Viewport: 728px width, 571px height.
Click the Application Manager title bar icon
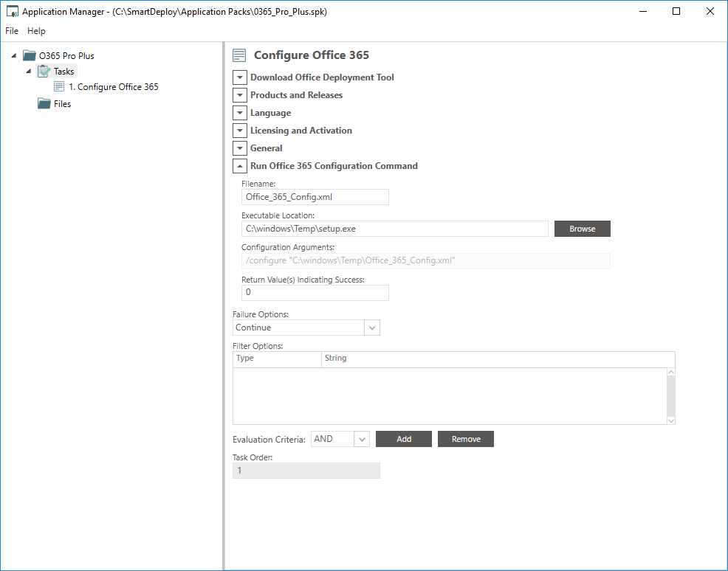pyautogui.click(x=12, y=11)
